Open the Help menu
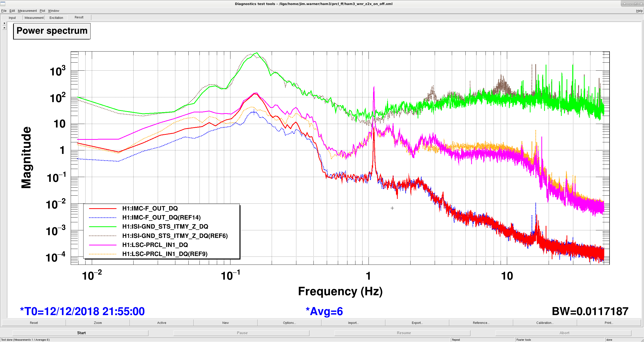 [x=639, y=11]
